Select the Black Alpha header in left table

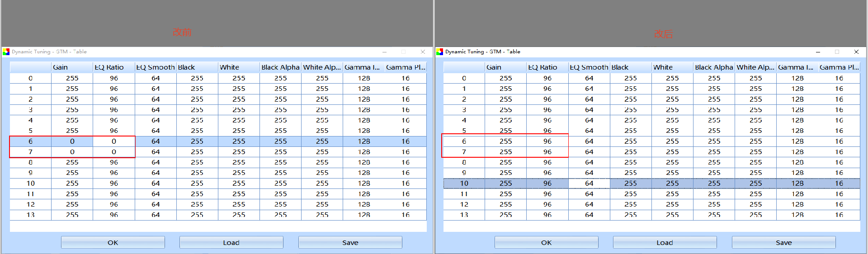coord(280,67)
